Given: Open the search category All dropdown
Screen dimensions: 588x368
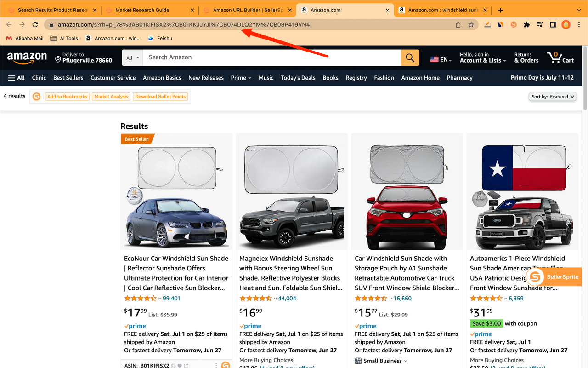Looking at the screenshot, I should click(133, 57).
